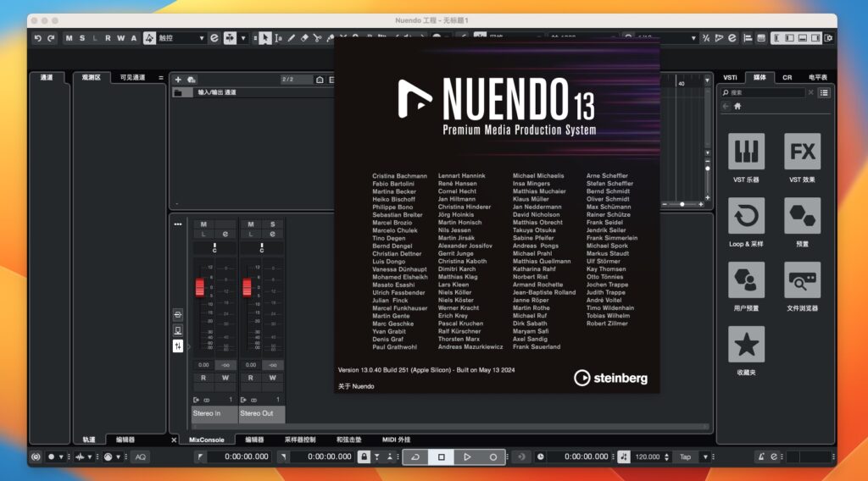This screenshot has height=481, width=868.
Task: Select the Draw pencil tool
Action: coord(292,38)
